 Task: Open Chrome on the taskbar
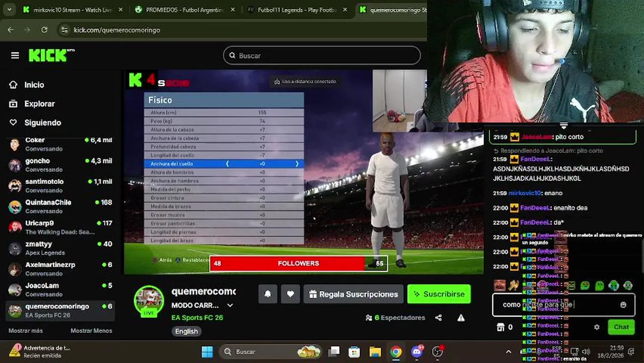pos(396,351)
